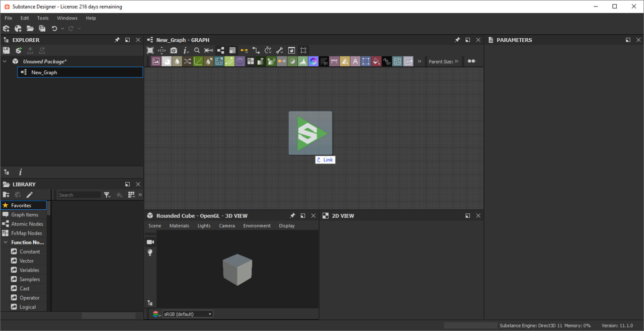Toggle the hierarchy view icon below Explorer
The height and width of the screenshot is (331, 644).
(x=6, y=172)
